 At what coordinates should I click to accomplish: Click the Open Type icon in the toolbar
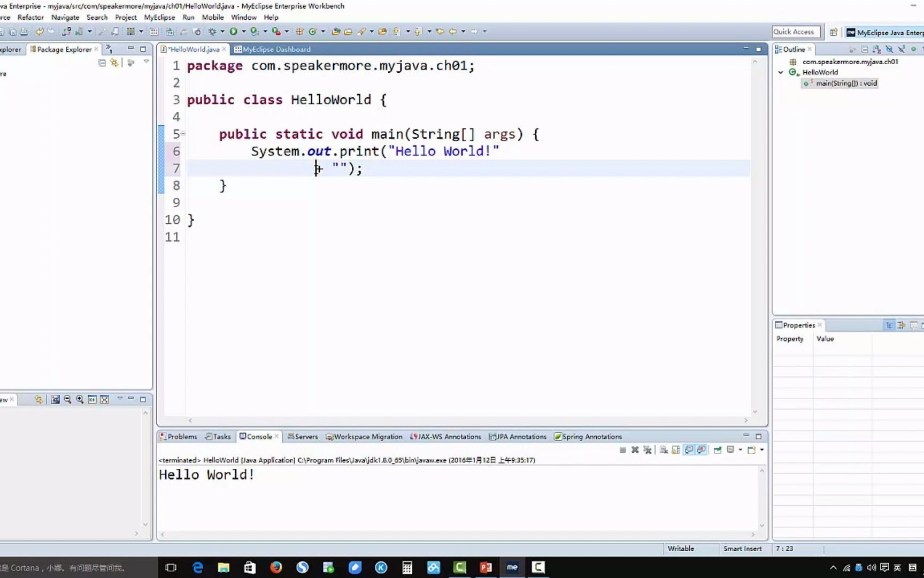coord(335,32)
